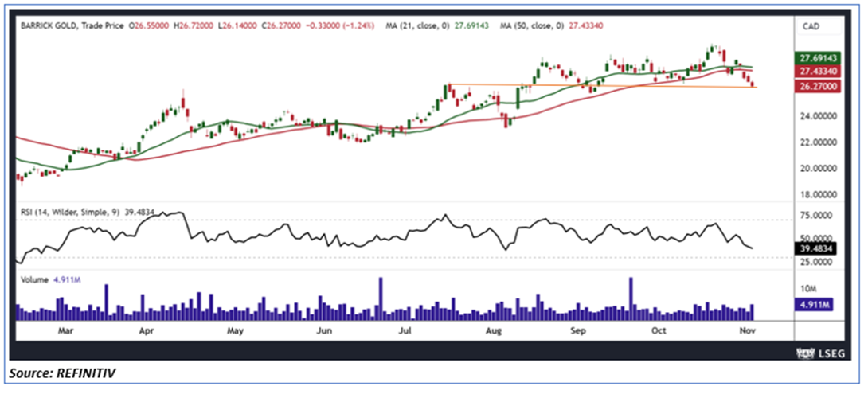Viewport: 868px width, 394px height.
Task: Click the red 27.433340 MA price tag
Action: (818, 72)
